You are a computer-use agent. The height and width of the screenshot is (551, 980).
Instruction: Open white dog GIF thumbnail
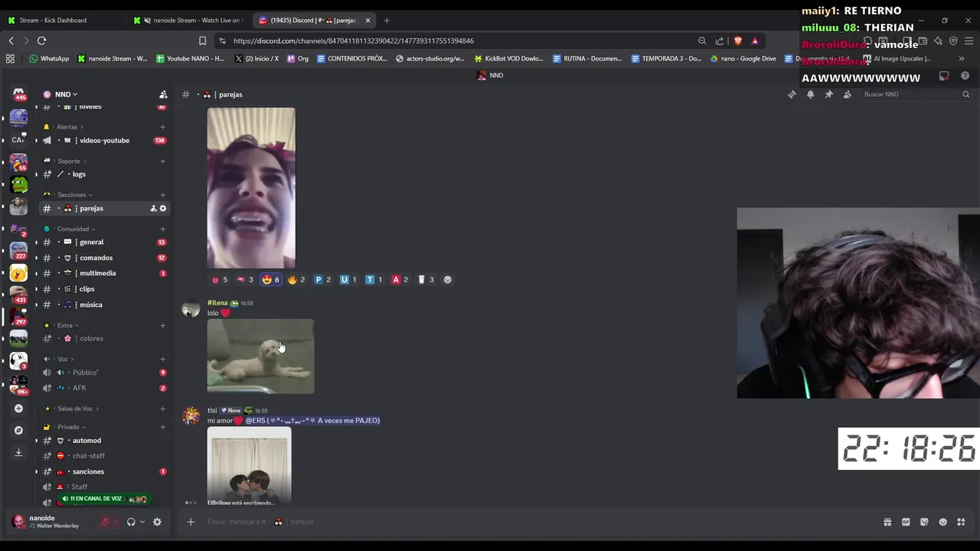click(260, 357)
